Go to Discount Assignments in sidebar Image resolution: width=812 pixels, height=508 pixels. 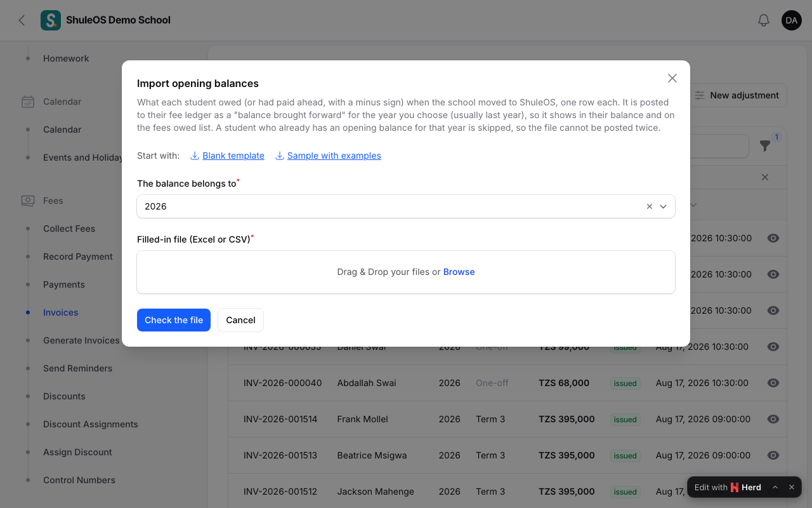pyautogui.click(x=91, y=424)
